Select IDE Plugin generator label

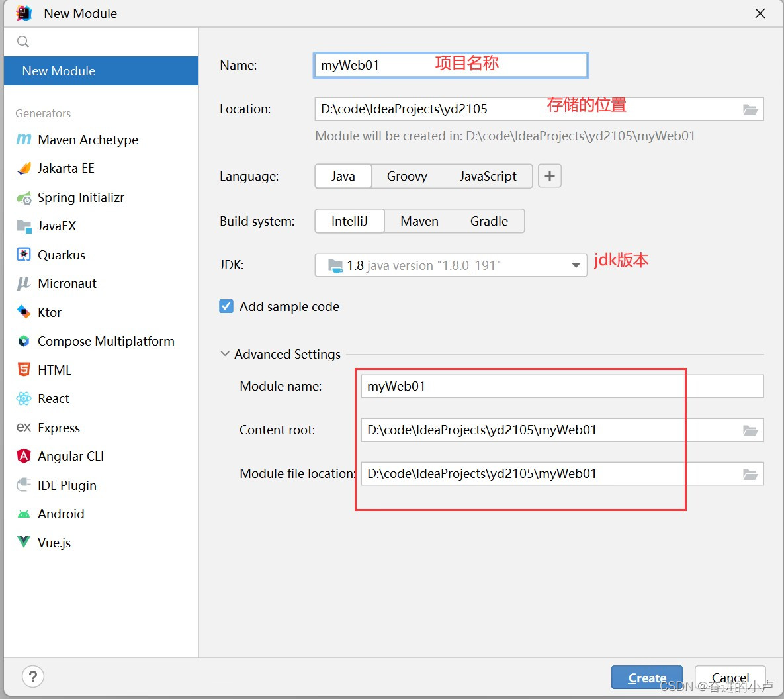point(67,485)
